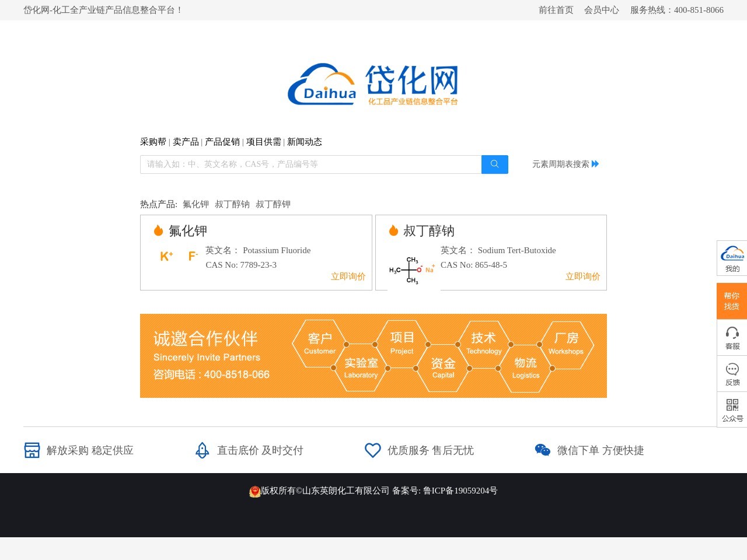Select the 客户 Customer hexagon icon
Screen dimensions: 747x560
(318, 344)
